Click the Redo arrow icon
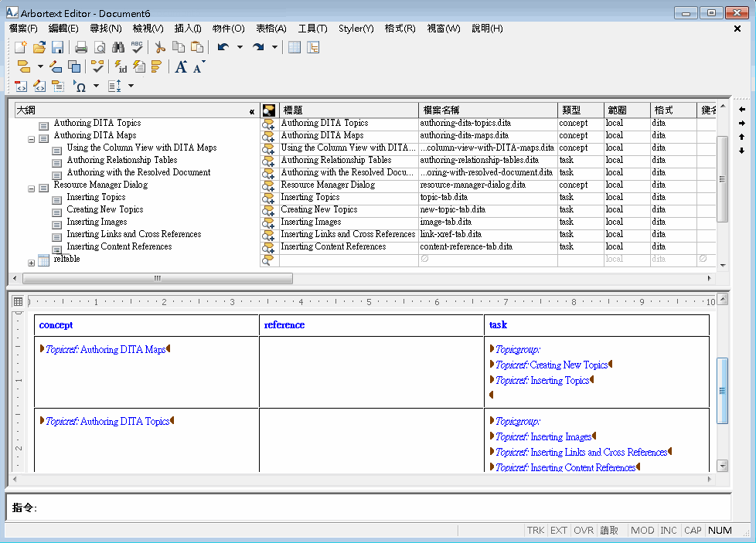This screenshot has height=543, width=756. click(x=258, y=47)
